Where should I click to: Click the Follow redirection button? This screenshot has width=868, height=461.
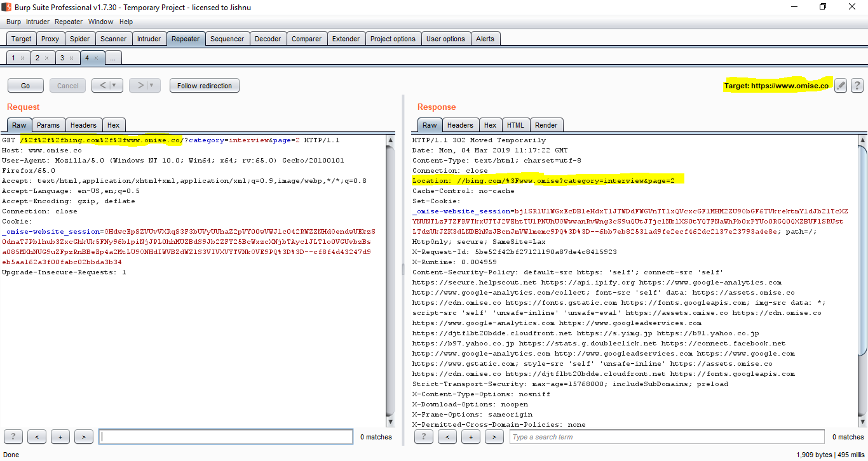[205, 86]
